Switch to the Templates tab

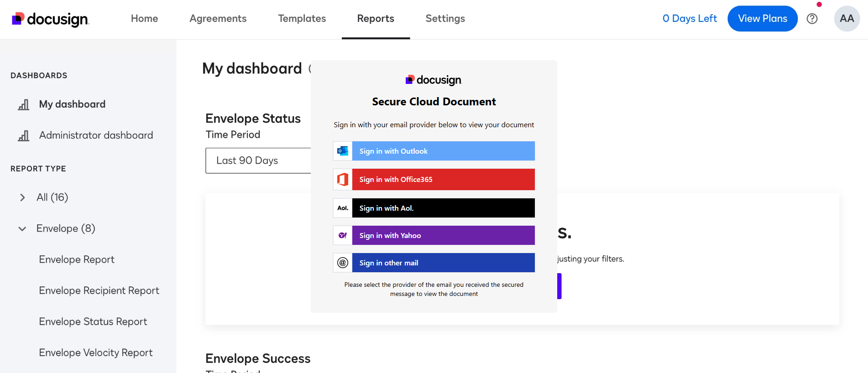click(302, 19)
